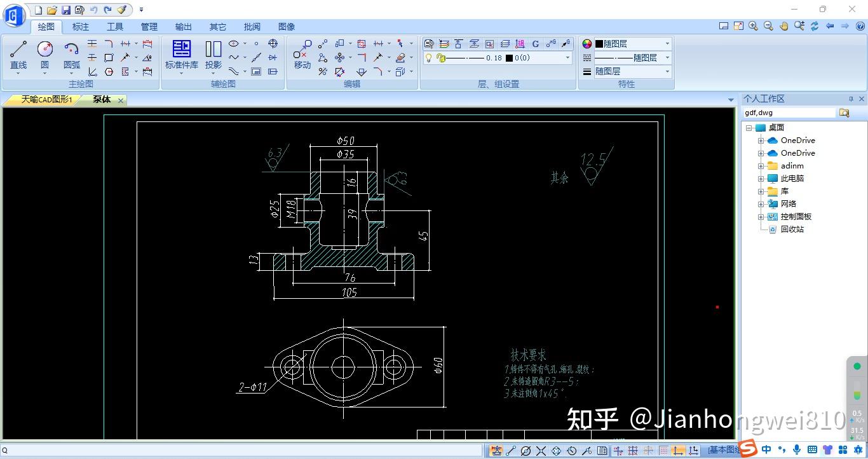Open the file browse icon next to gdf.dwg

click(x=845, y=113)
